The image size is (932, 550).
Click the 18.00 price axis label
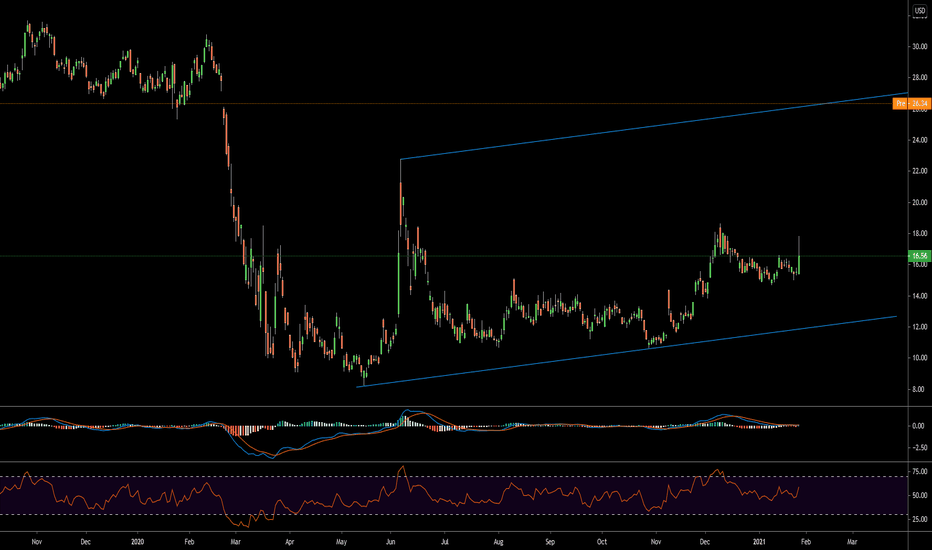click(920, 233)
